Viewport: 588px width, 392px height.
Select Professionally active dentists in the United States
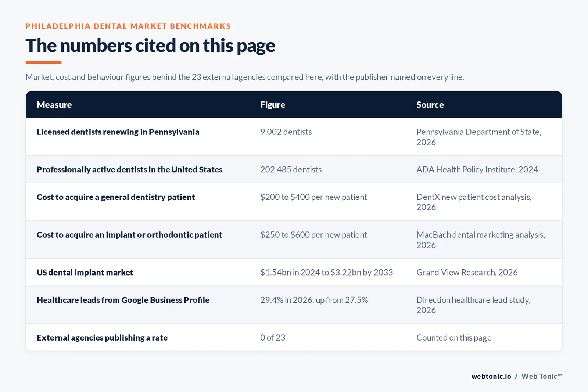[129, 169]
